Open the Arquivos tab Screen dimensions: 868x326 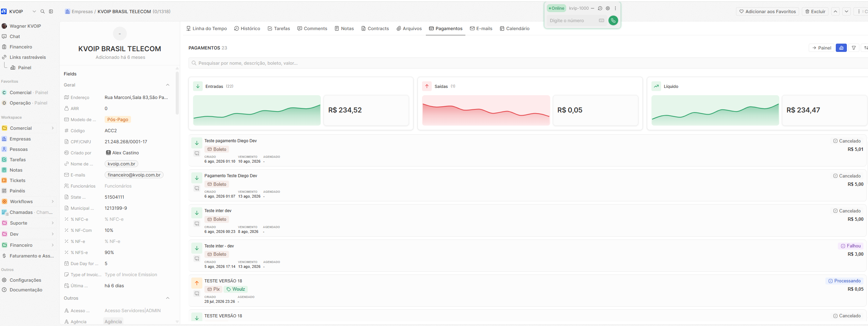click(x=409, y=28)
